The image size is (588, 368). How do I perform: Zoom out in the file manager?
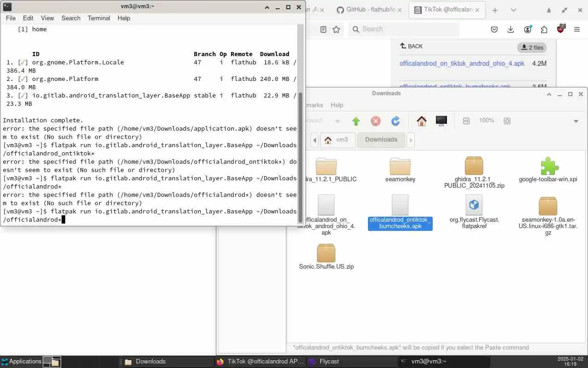pyautogui.click(x=466, y=121)
